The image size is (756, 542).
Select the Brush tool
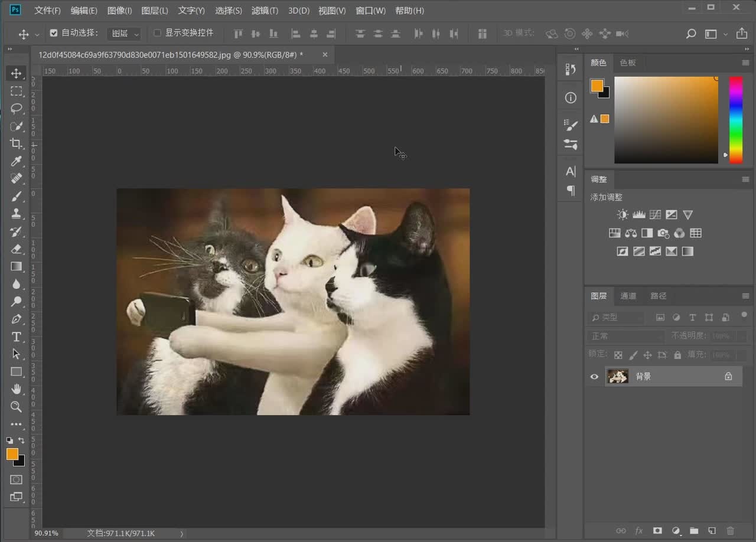point(17,196)
